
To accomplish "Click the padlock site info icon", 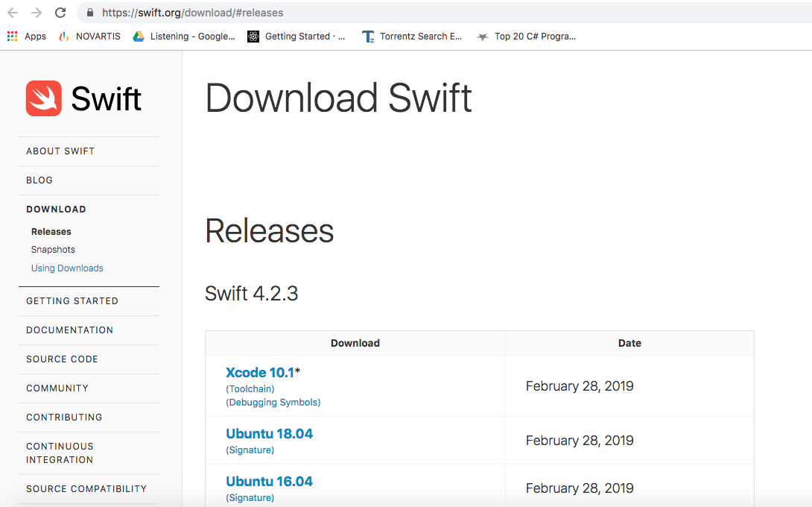I will click(90, 13).
